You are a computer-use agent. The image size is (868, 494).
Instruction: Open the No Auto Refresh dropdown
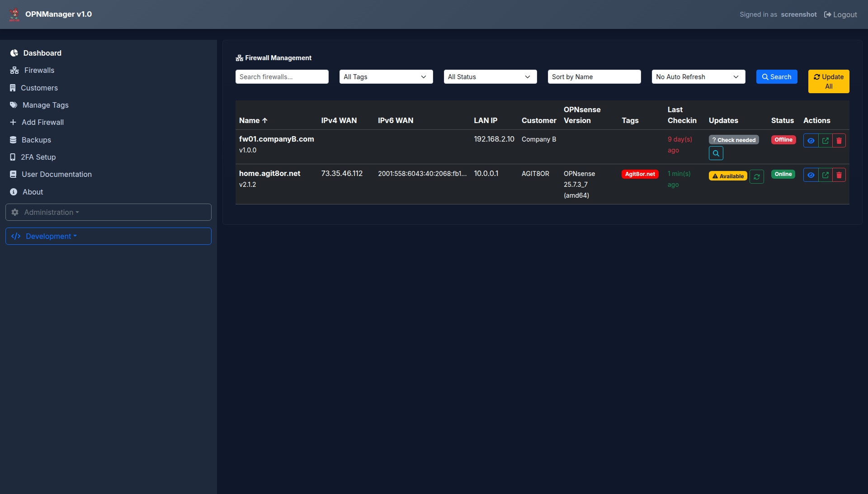pos(698,77)
